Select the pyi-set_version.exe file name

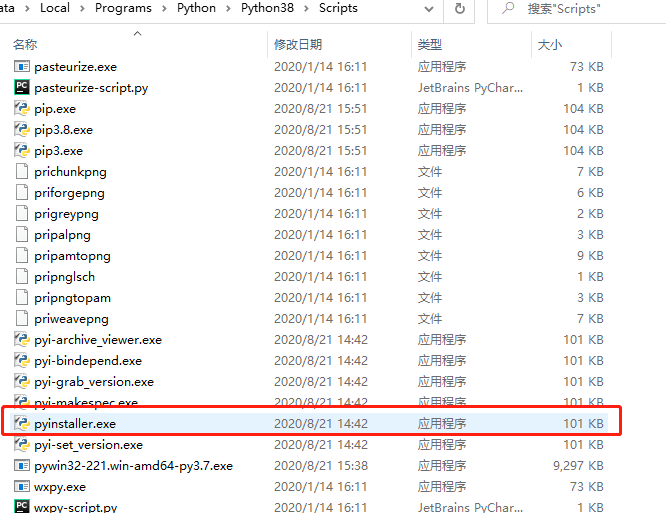[89, 445]
